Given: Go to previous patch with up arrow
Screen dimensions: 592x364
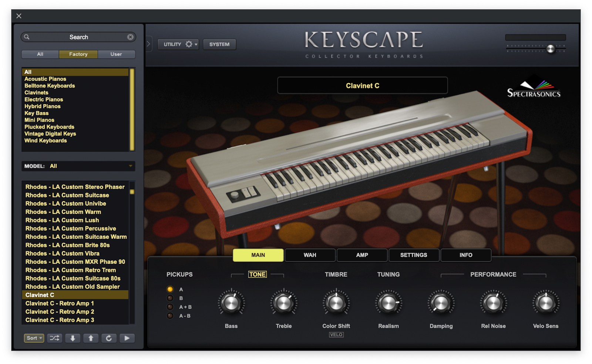Looking at the screenshot, I should coord(91,338).
